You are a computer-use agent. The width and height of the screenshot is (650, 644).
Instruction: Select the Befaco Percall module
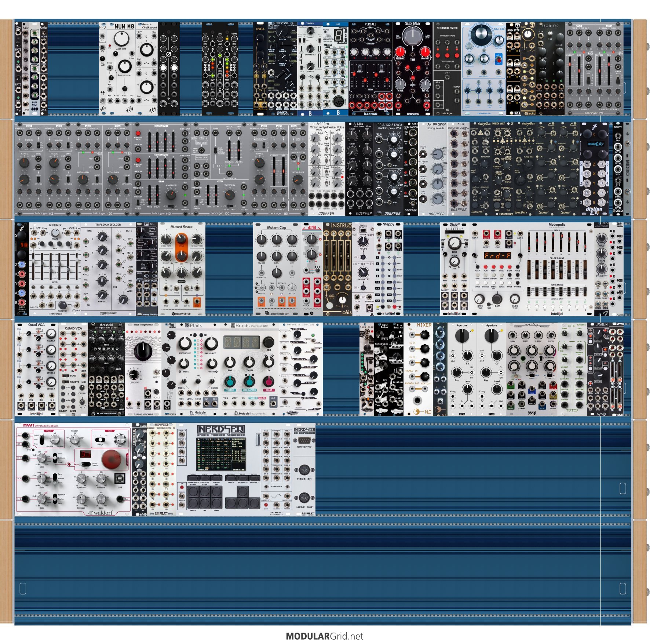click(x=370, y=69)
